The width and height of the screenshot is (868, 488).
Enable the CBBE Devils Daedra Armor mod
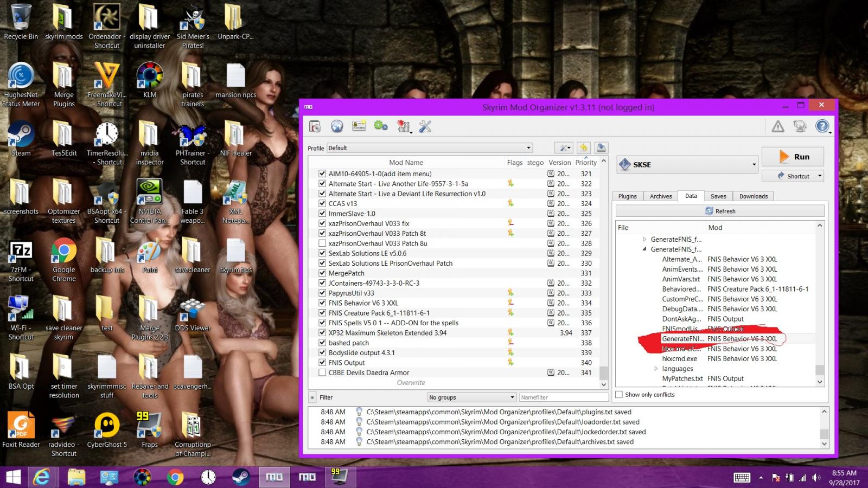click(322, 373)
